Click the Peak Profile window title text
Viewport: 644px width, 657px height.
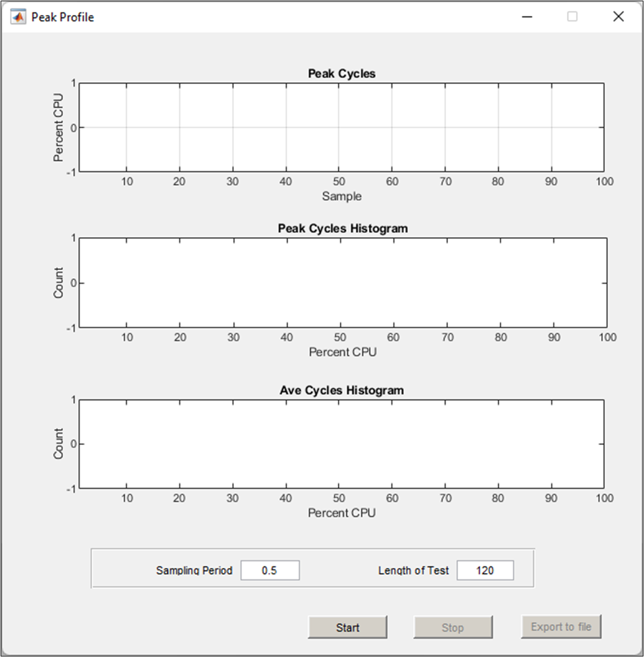click(63, 17)
